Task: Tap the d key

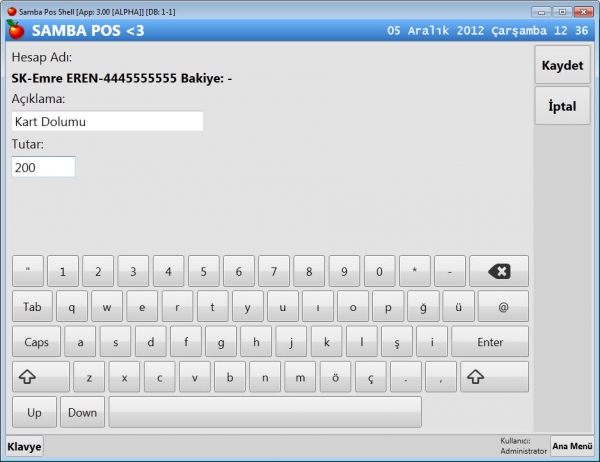Action: click(150, 342)
